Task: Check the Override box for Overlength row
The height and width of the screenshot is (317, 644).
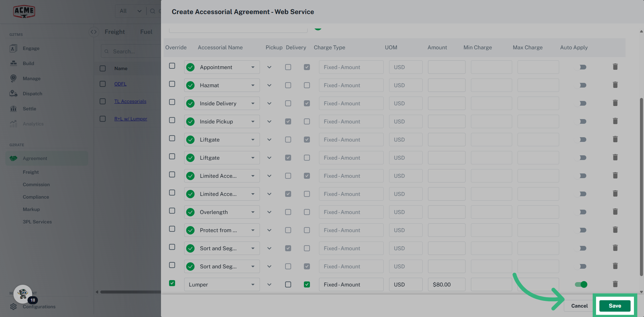Action: click(x=172, y=211)
